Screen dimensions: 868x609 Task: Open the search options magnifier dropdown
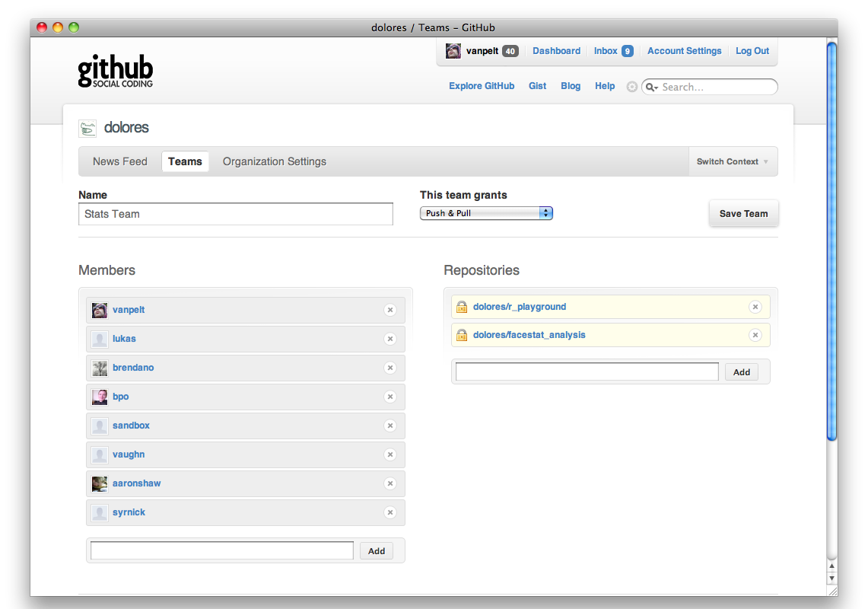point(652,88)
